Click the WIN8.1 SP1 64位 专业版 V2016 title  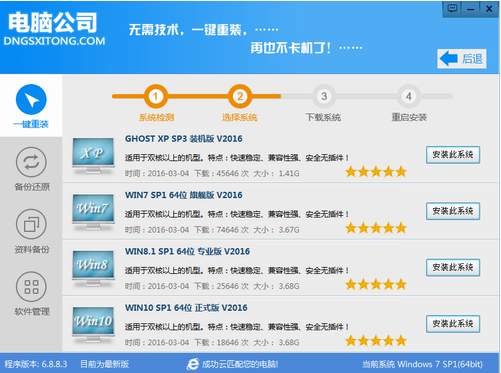[x=187, y=251]
